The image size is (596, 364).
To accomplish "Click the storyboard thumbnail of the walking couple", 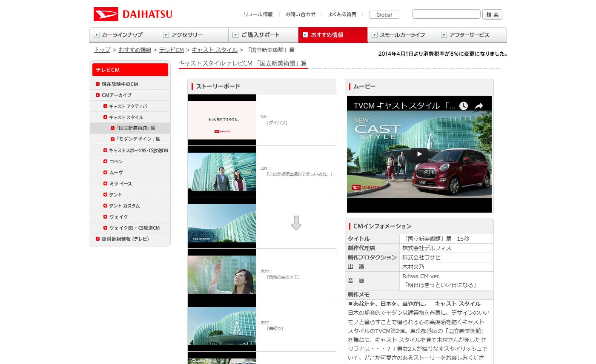I will 222,171.
